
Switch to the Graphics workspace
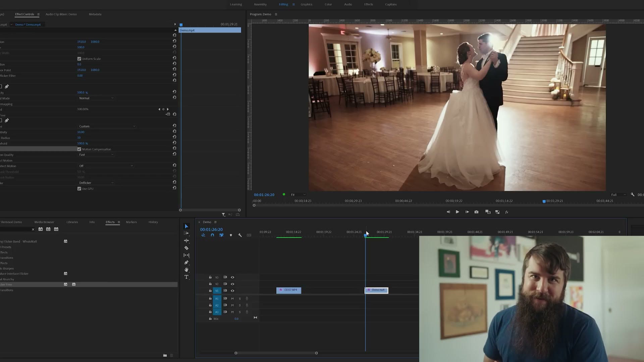tap(306, 4)
